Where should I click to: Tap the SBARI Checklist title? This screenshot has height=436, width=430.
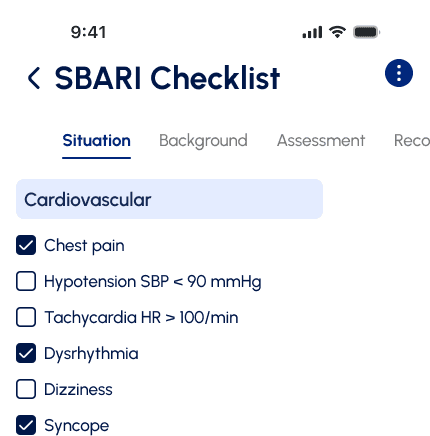coord(167,78)
